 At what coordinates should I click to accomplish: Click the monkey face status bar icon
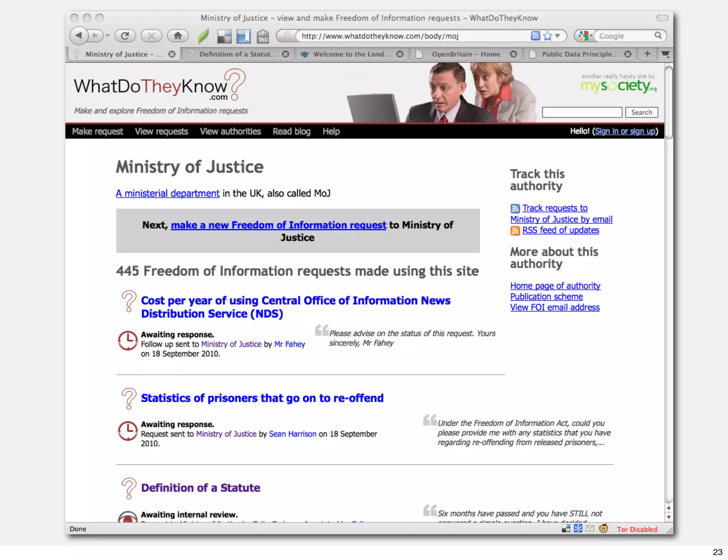point(603,528)
